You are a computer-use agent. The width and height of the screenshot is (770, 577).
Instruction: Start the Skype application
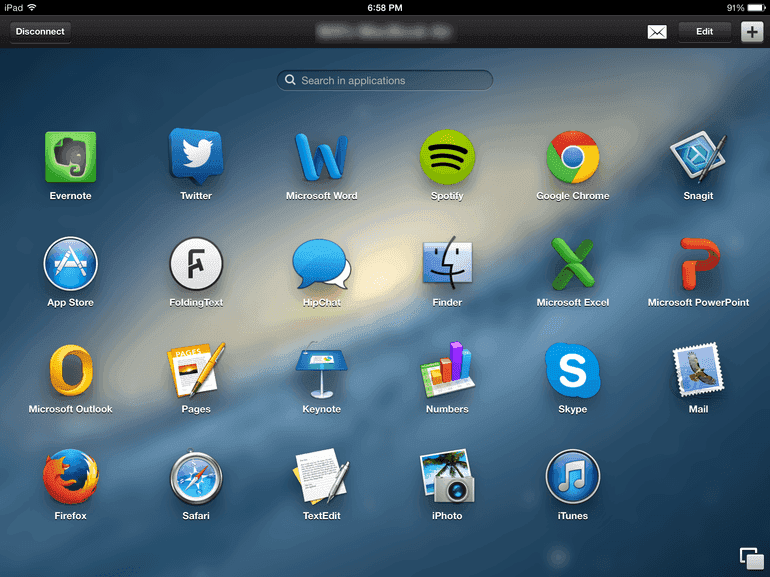[x=572, y=371]
